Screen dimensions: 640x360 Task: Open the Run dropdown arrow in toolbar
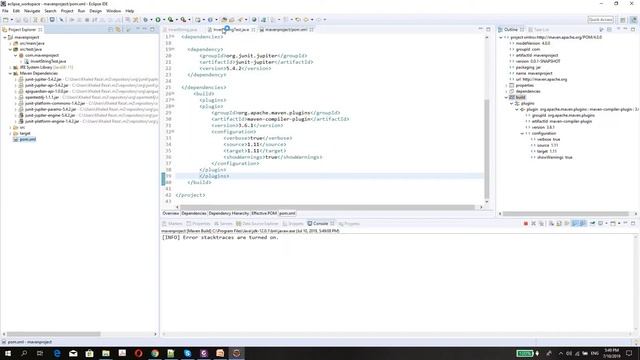coord(164,20)
